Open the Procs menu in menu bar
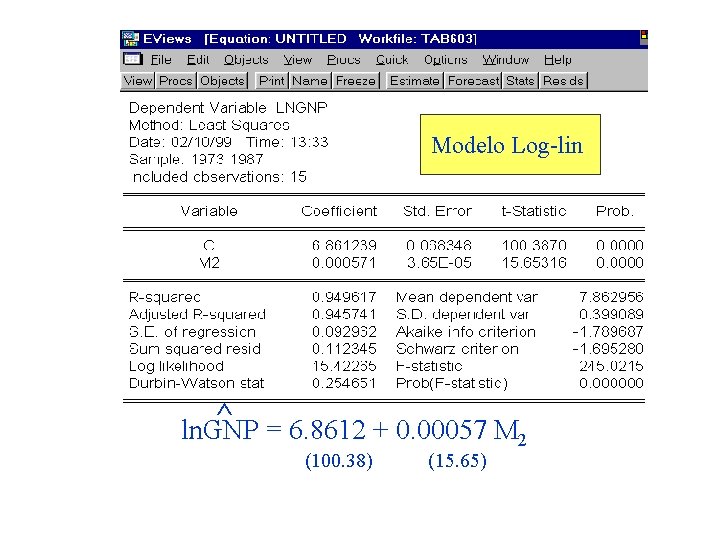Screen dimensions: 720x540 (343, 60)
